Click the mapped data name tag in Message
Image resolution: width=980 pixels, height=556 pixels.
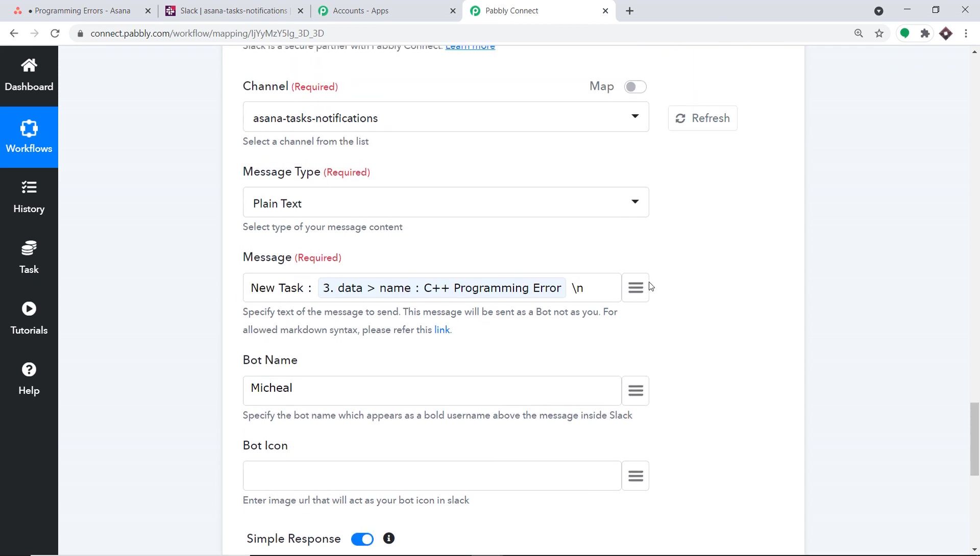(442, 288)
